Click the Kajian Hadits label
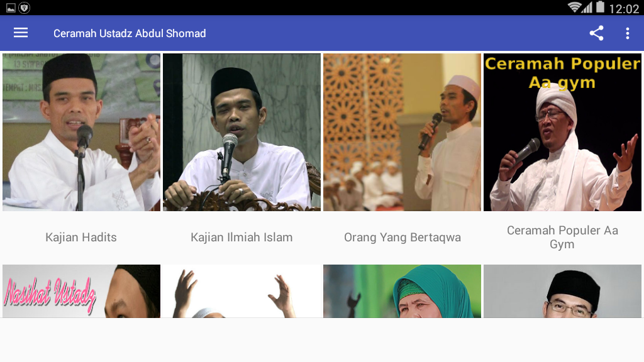 point(81,237)
